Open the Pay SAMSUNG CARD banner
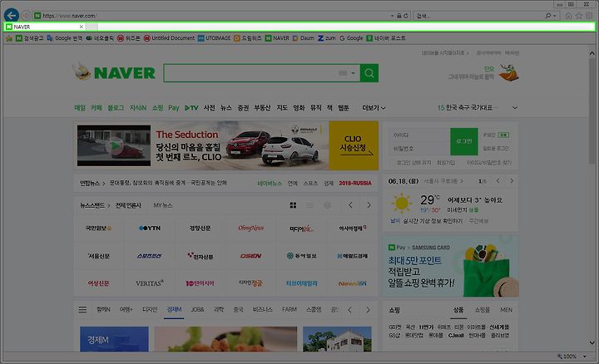599x364 pixels. coord(450,266)
